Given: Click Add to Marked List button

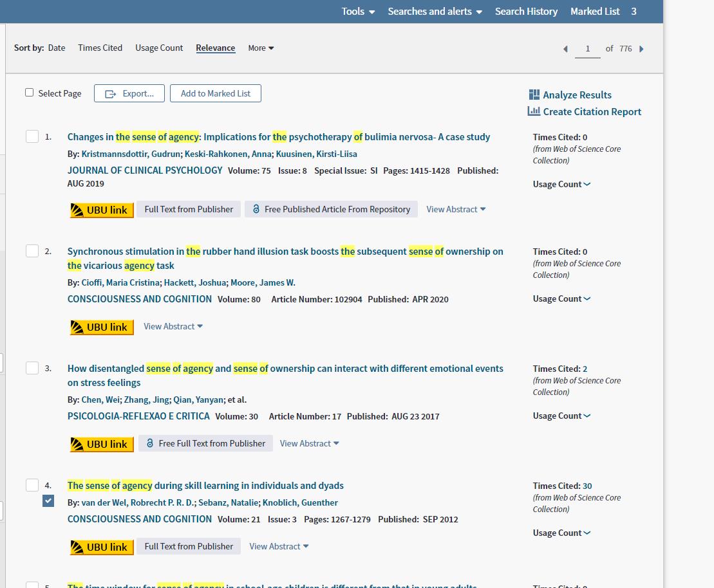Looking at the screenshot, I should [x=216, y=93].
